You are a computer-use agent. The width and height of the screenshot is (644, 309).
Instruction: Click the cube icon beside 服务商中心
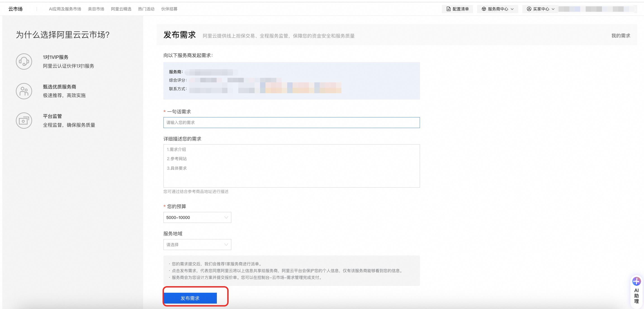tap(484, 9)
